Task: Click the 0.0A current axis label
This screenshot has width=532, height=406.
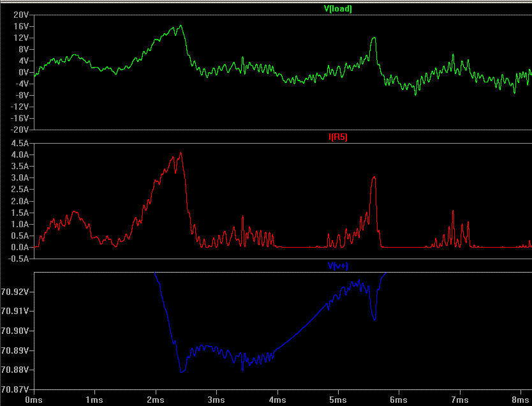Action: tap(20, 248)
